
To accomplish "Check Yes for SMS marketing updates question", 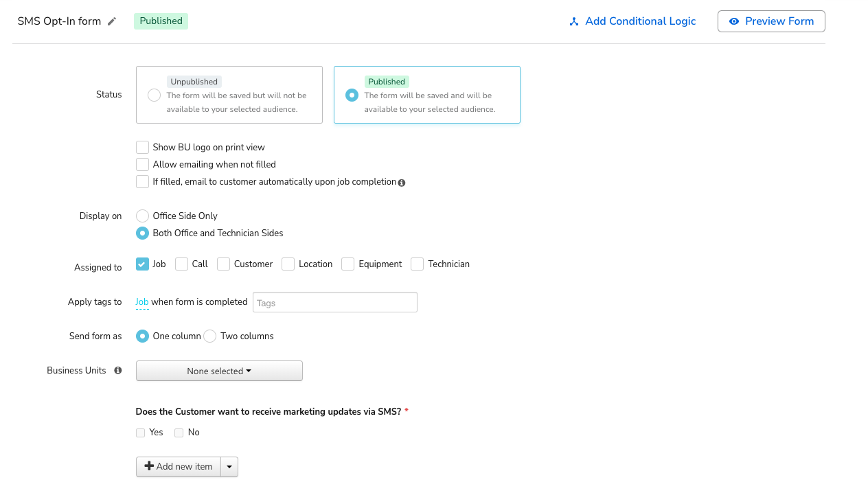I will click(140, 433).
